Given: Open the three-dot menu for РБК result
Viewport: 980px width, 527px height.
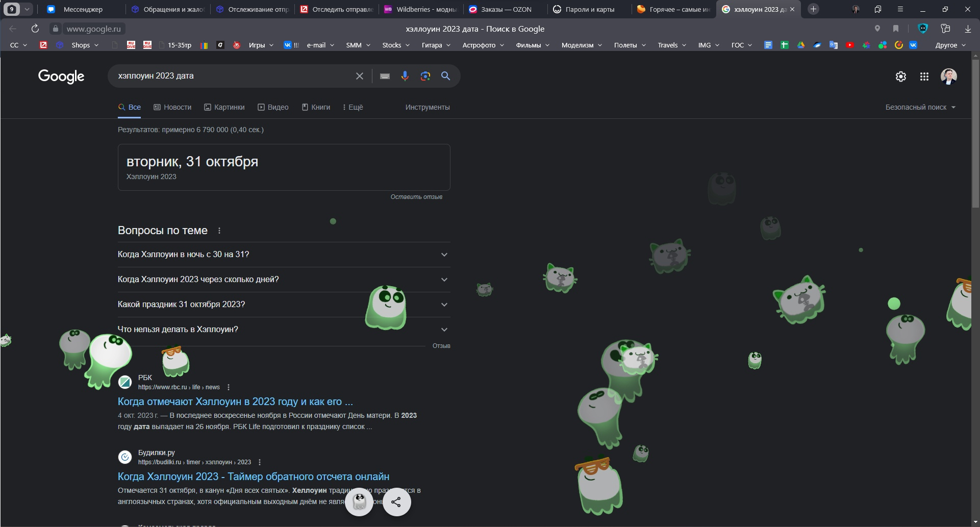Looking at the screenshot, I should point(229,387).
